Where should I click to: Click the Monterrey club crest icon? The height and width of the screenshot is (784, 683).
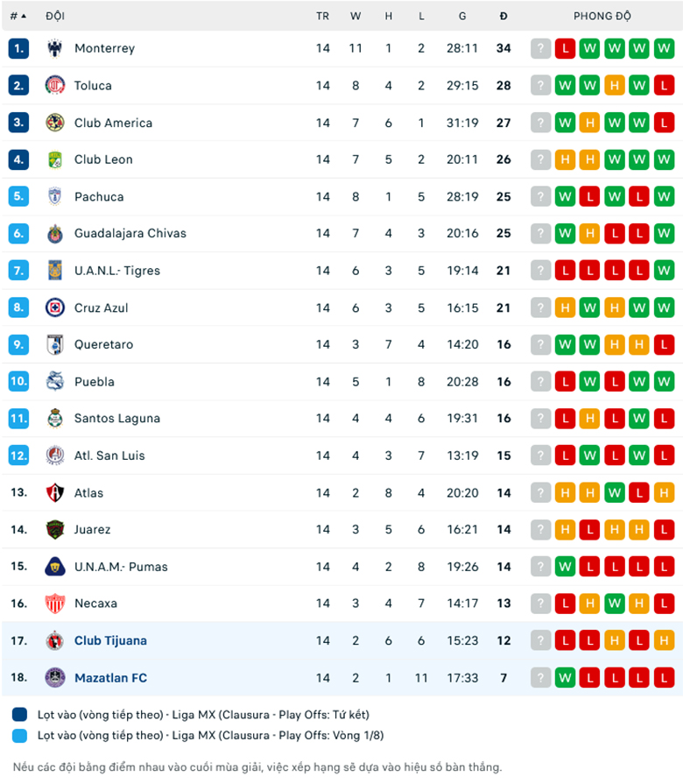pos(55,49)
